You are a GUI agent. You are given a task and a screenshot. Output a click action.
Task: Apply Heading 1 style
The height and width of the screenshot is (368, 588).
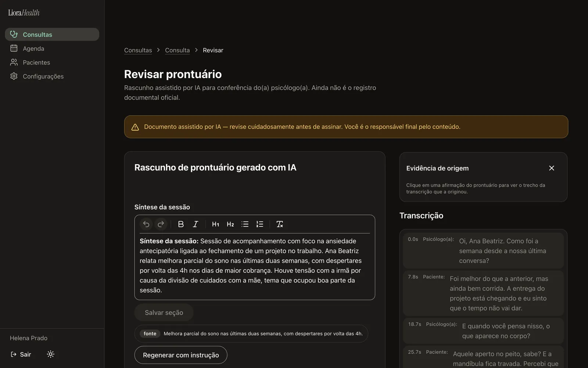[216, 224]
